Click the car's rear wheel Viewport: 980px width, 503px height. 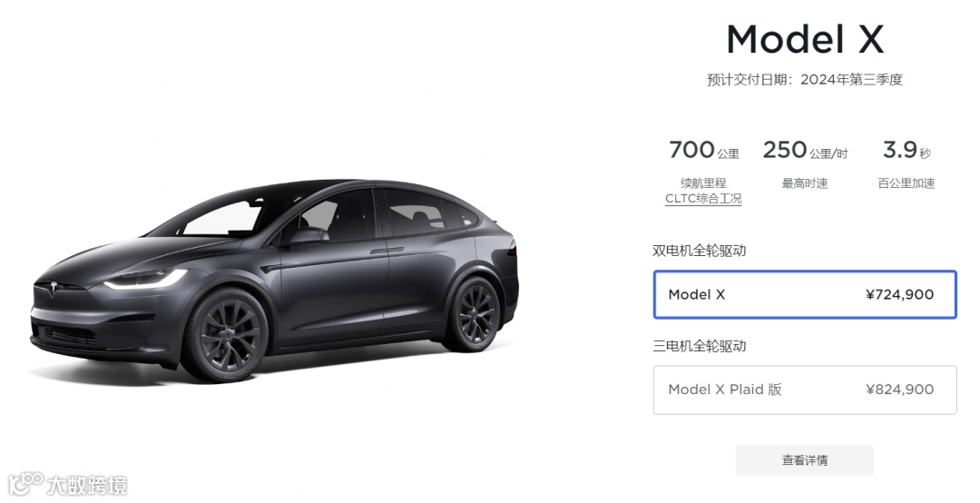pyautogui.click(x=475, y=313)
